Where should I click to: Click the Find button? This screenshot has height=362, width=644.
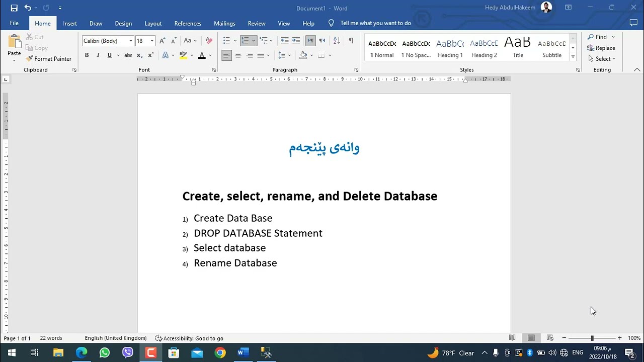(x=598, y=37)
